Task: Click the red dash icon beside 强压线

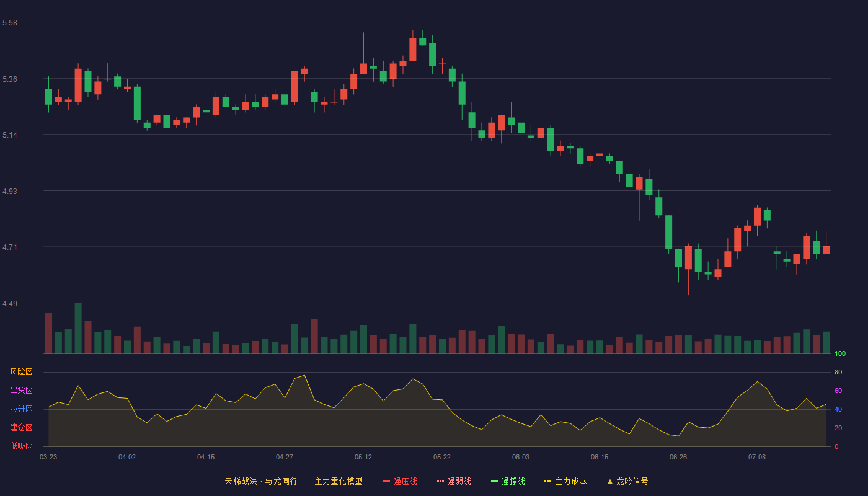Action: [386, 481]
